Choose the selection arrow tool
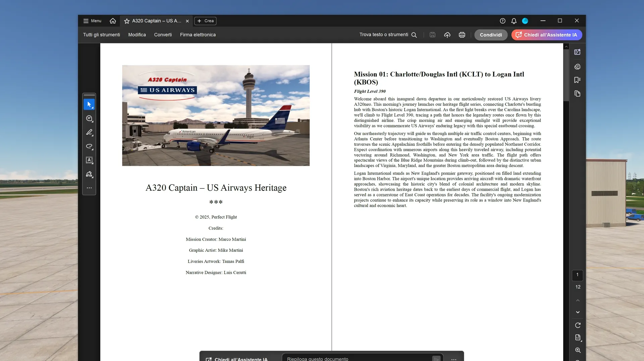The width and height of the screenshot is (644, 361). tap(89, 105)
